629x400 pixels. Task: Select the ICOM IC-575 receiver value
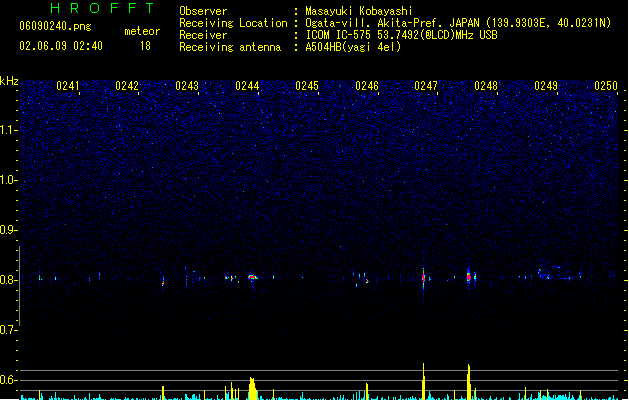pyautogui.click(x=401, y=35)
